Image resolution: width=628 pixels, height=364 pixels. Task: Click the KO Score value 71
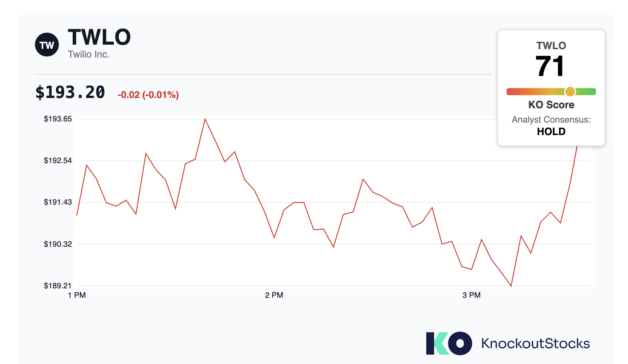pos(550,66)
